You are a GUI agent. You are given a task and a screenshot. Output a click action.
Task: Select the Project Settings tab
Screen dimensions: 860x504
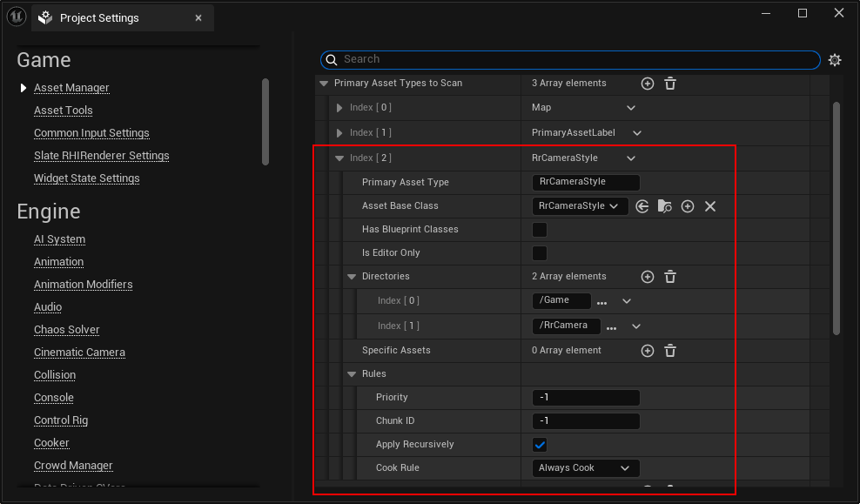click(123, 18)
